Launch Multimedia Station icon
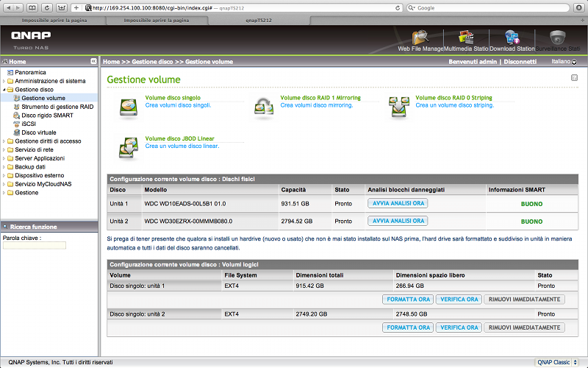 (x=466, y=37)
